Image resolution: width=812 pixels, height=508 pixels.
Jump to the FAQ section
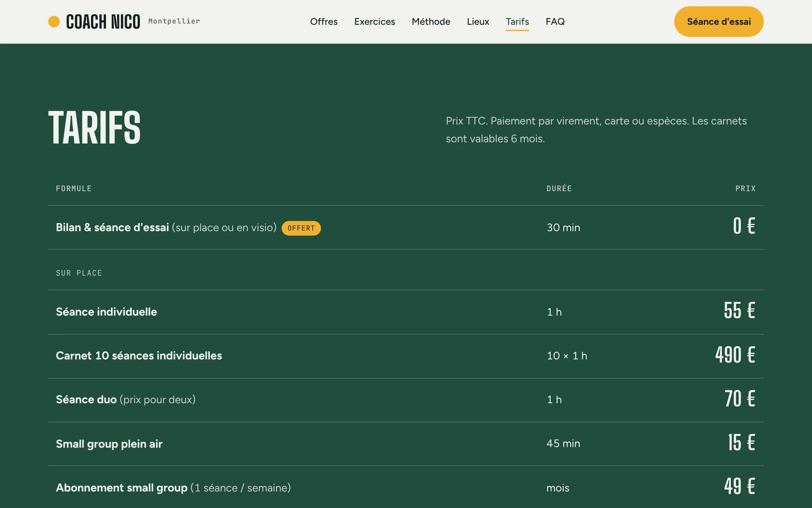[x=555, y=22]
